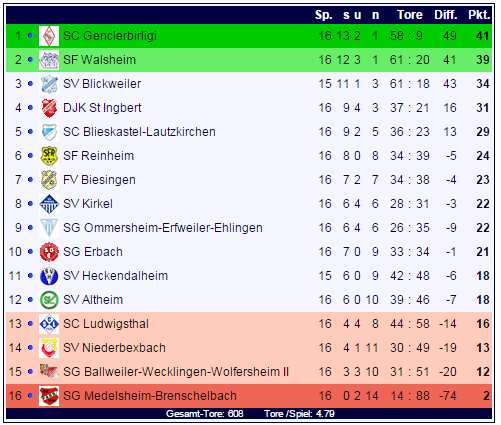Click the SV Niederbexbach club logo

point(49,348)
